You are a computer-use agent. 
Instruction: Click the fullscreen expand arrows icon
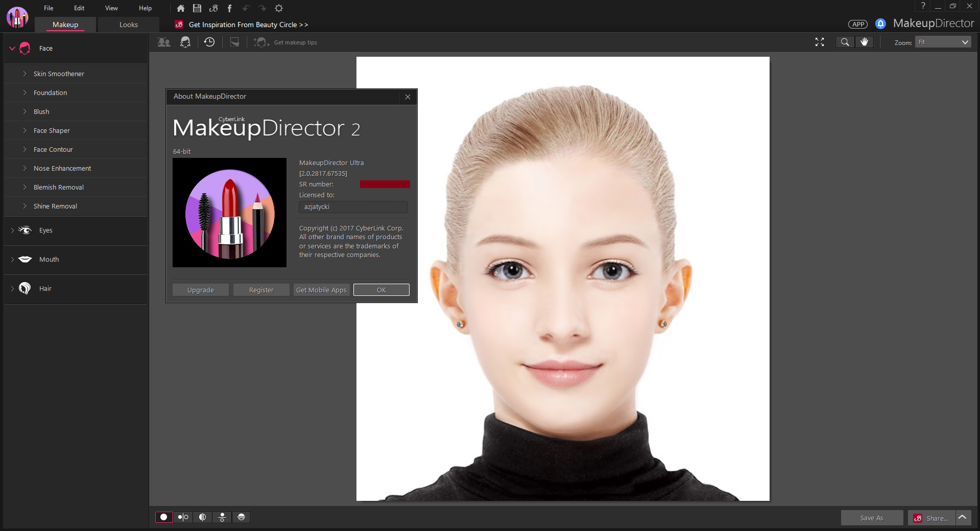click(820, 42)
